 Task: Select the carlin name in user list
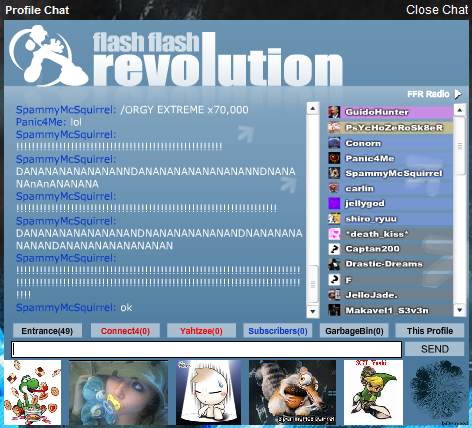[359, 188]
